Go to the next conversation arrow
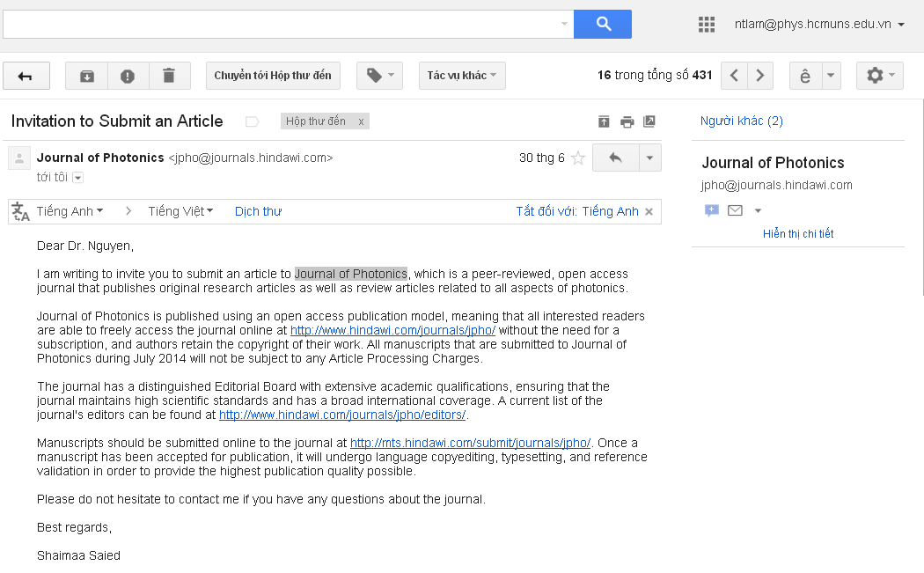The width and height of the screenshot is (924, 573). (760, 76)
